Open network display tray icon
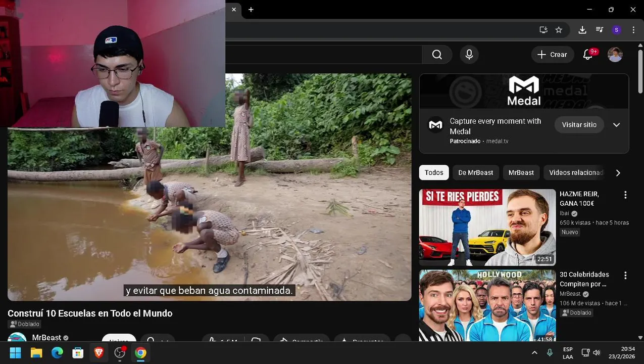The width and height of the screenshot is (644, 364). (585, 353)
